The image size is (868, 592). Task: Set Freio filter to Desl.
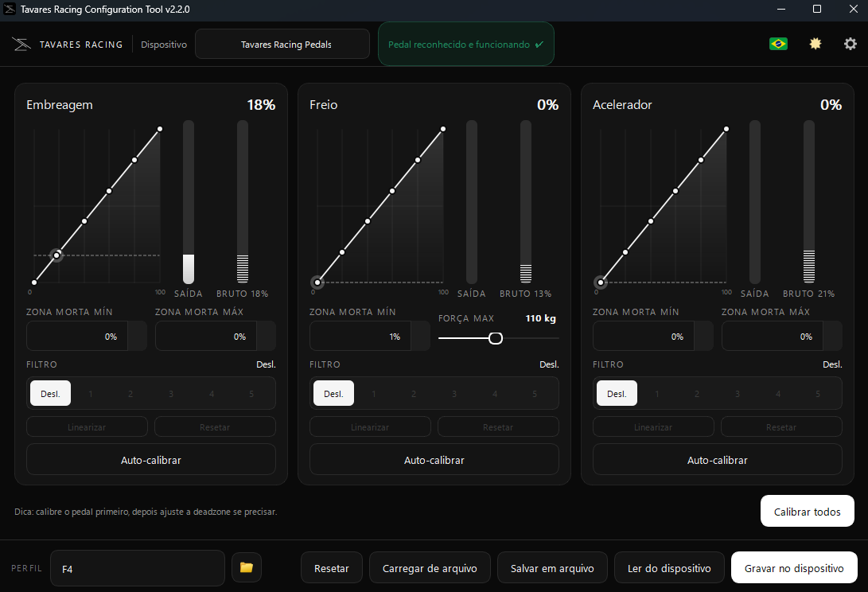point(334,394)
